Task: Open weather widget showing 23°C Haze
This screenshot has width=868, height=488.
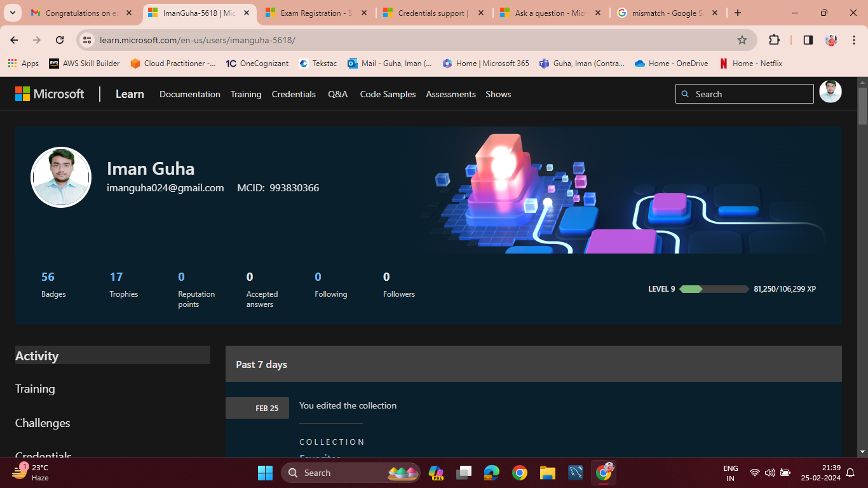Action: click(31, 472)
